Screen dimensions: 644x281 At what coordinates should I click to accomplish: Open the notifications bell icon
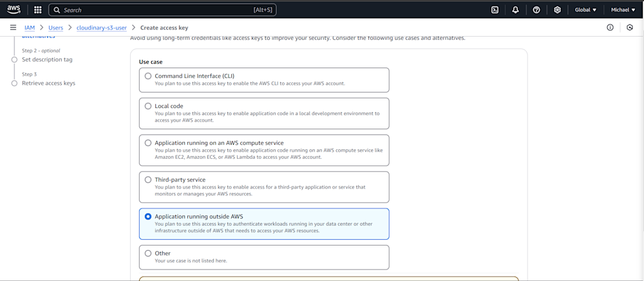click(x=515, y=10)
